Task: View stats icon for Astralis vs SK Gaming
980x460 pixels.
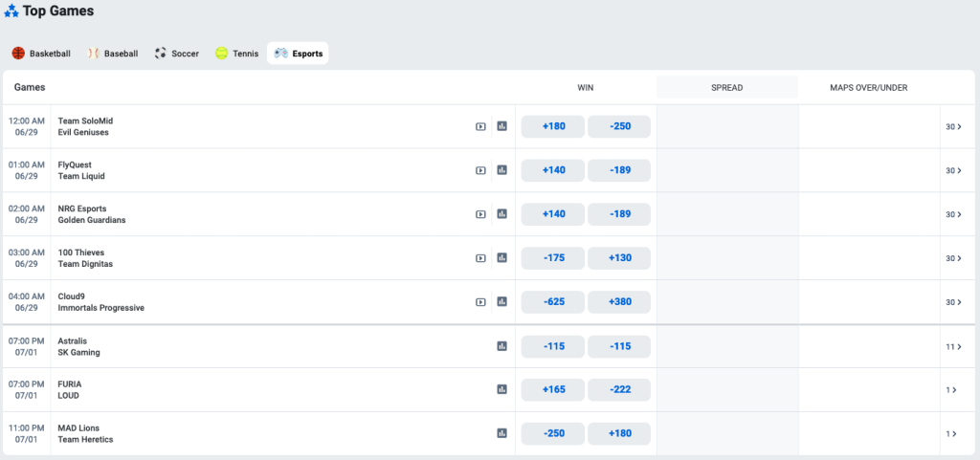Action: (501, 346)
